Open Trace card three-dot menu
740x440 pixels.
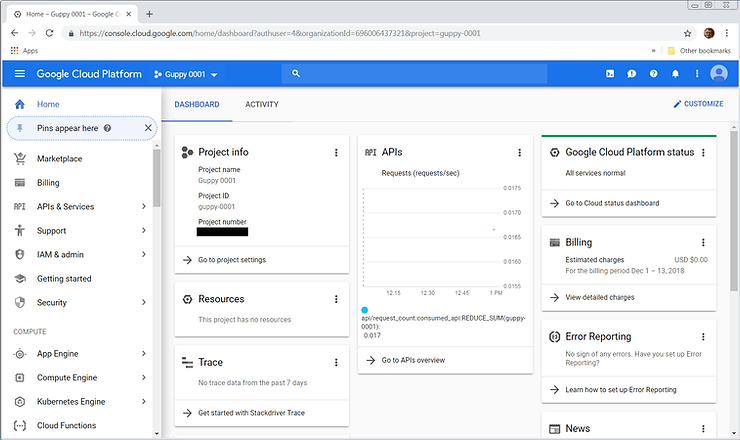[x=336, y=363]
